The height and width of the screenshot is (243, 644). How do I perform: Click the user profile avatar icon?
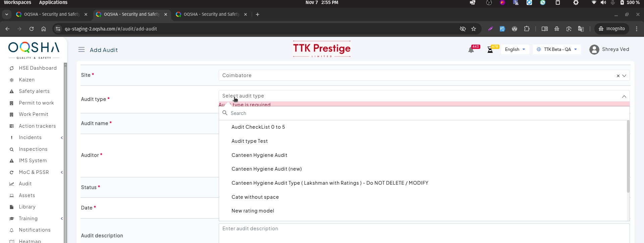594,50
